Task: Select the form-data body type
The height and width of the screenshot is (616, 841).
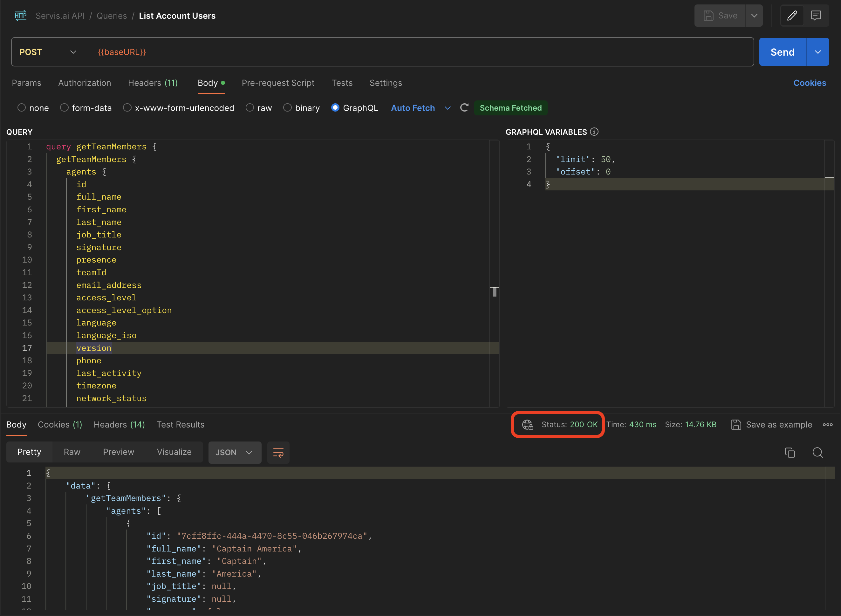Action: pyautogui.click(x=64, y=108)
